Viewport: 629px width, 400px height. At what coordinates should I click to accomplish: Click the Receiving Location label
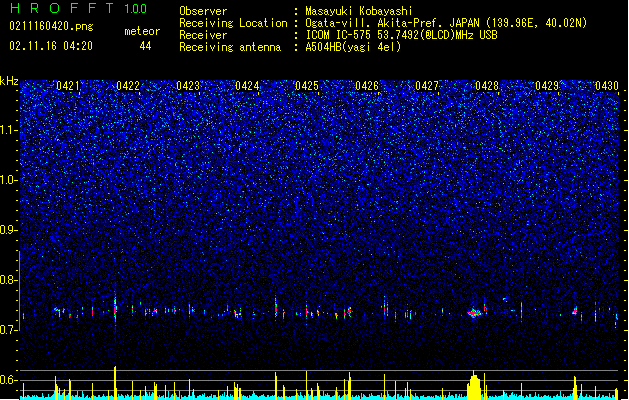coord(233,23)
